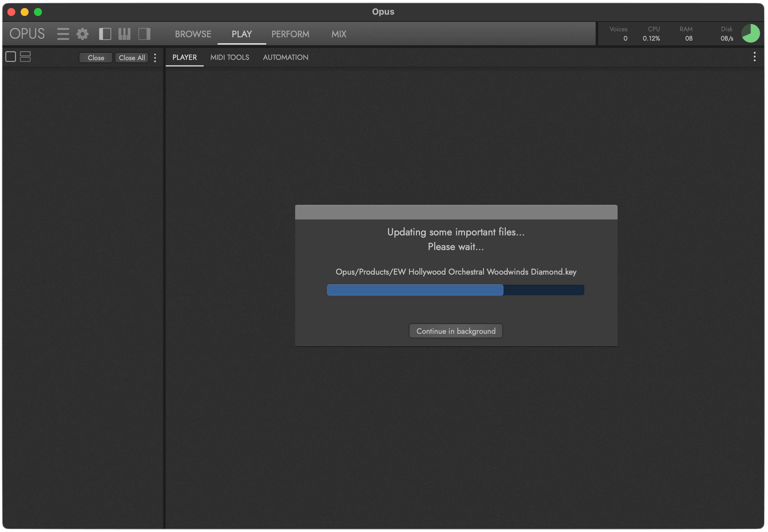Image resolution: width=768 pixels, height=532 pixels.
Task: Close the Opus window with red button
Action: click(11, 12)
